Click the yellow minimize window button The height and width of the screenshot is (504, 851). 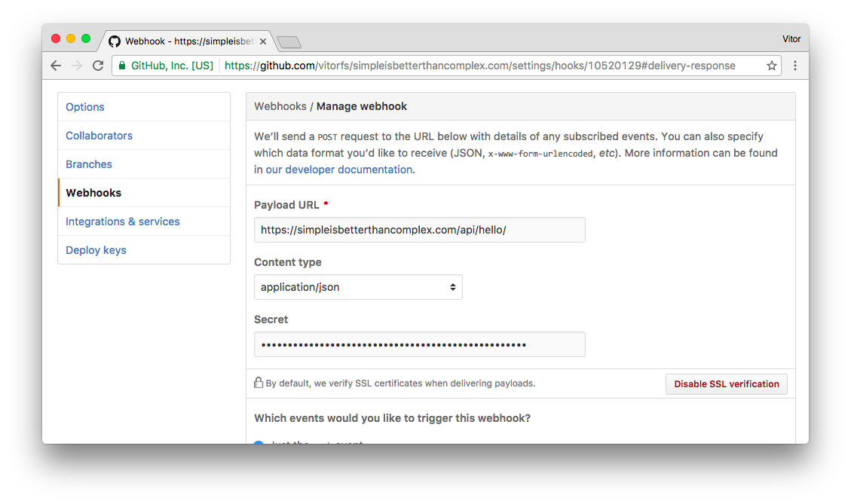pos(71,38)
